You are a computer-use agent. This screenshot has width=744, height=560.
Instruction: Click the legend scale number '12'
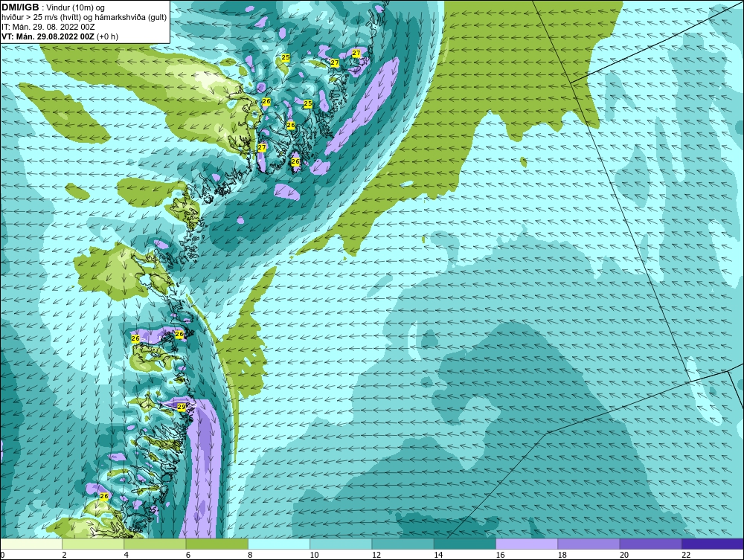pos(376,556)
